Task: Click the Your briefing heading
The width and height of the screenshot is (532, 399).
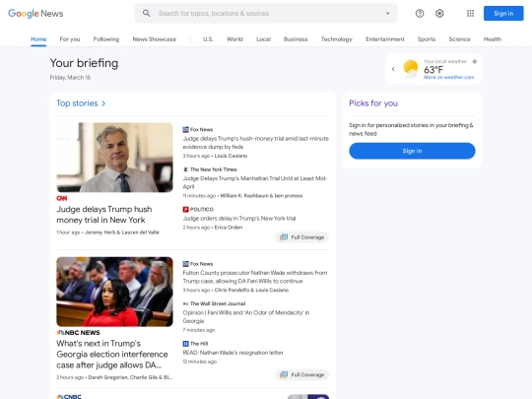Action: (x=84, y=63)
